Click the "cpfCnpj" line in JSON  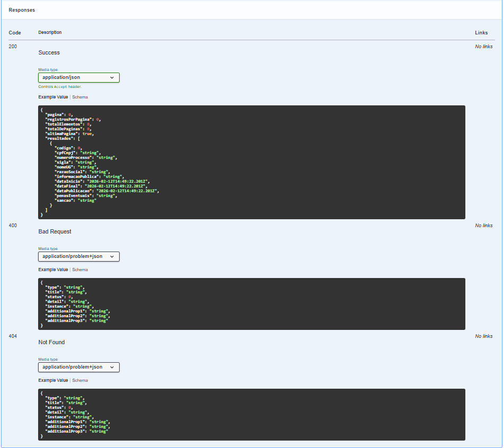tap(77, 153)
